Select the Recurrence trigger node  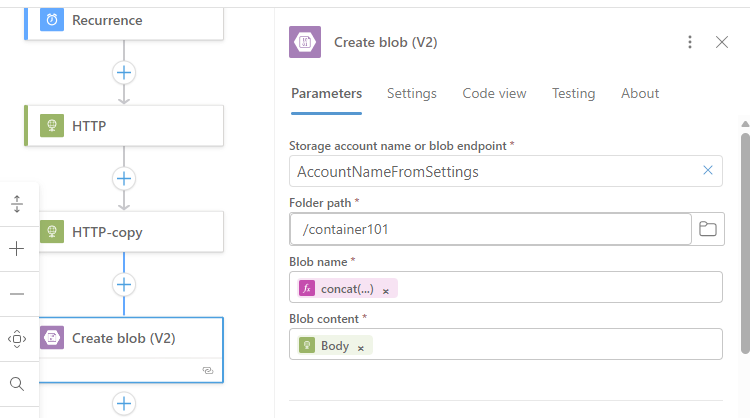[x=124, y=23]
